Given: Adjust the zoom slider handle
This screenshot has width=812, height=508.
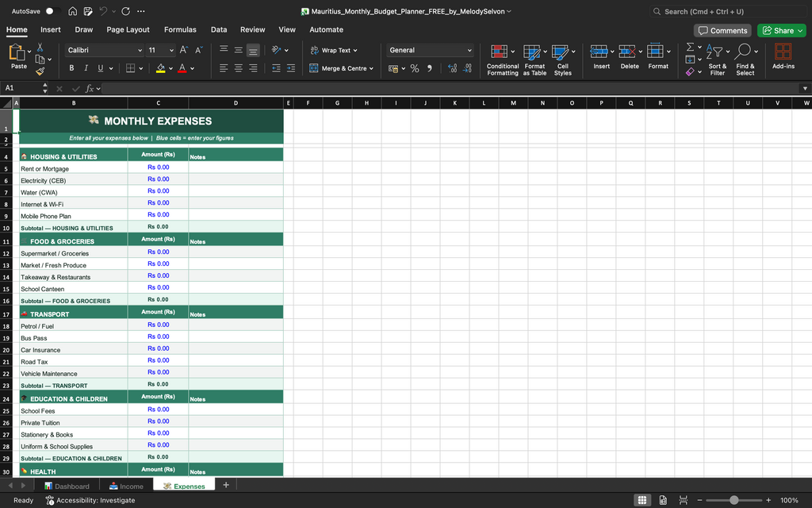Looking at the screenshot, I should coord(733,500).
